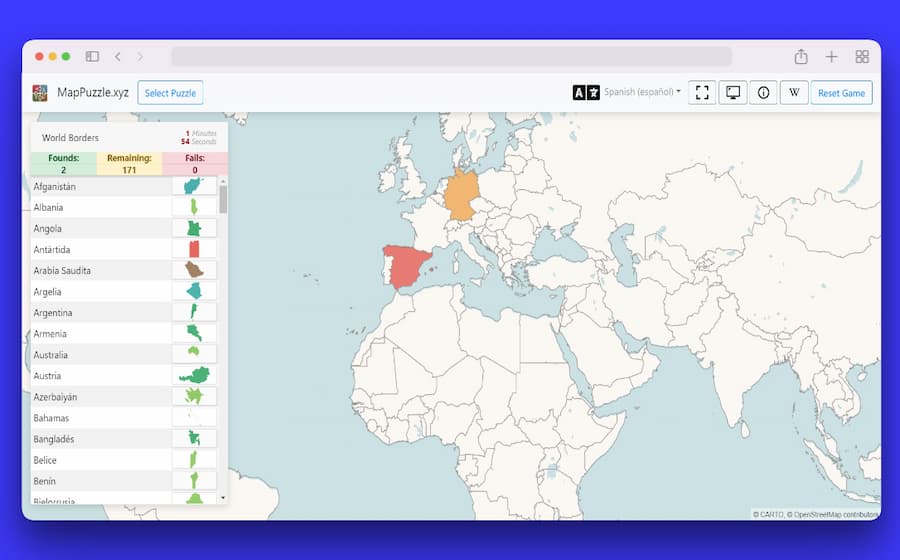Select the Austria shape piece

click(x=194, y=375)
